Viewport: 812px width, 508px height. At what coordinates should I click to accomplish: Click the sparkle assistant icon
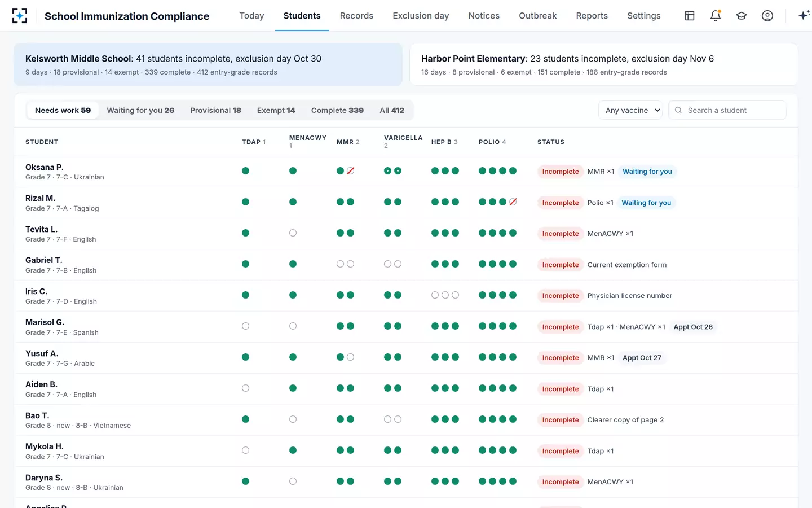[x=804, y=16]
